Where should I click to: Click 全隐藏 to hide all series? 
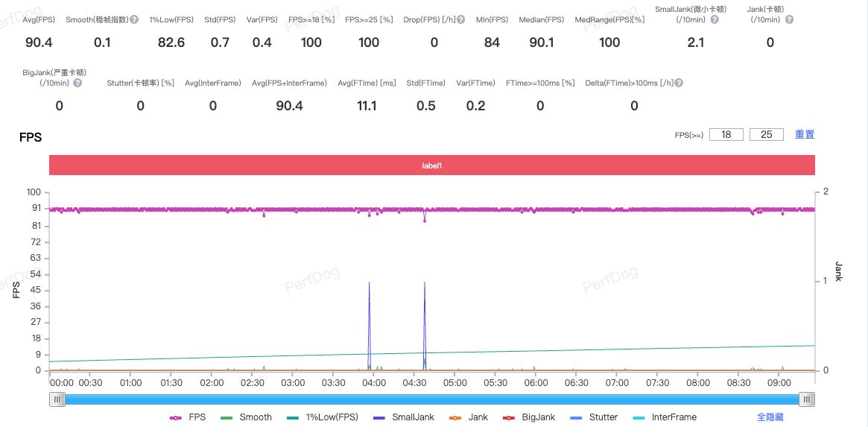coord(770,417)
